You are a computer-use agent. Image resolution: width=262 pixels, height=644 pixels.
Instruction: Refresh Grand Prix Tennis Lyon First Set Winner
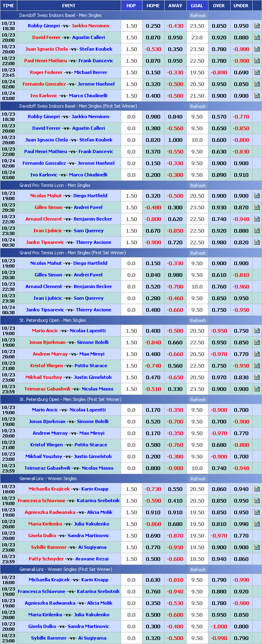198,253
